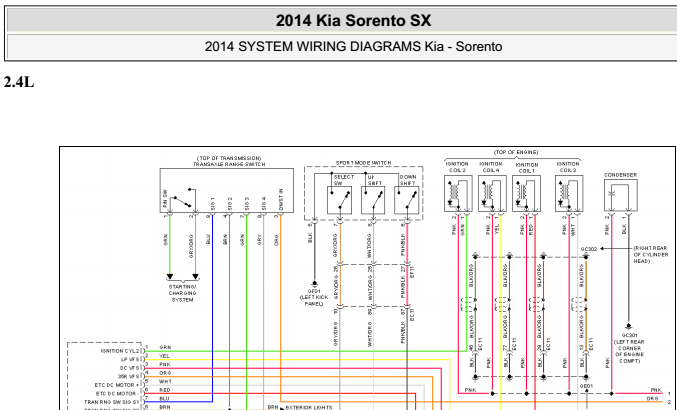Click the Up Shift switch symbol
The width and height of the screenshot is (677, 410).
373,200
